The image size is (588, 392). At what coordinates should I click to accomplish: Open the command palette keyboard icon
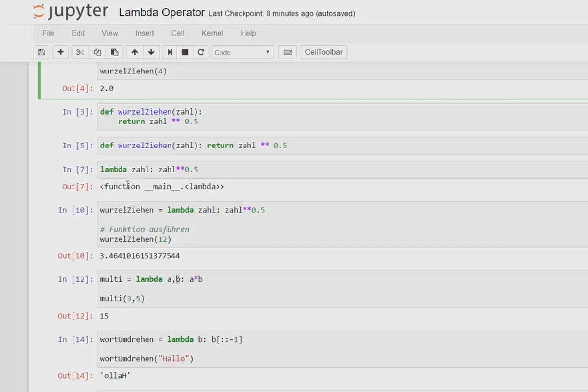[288, 52]
